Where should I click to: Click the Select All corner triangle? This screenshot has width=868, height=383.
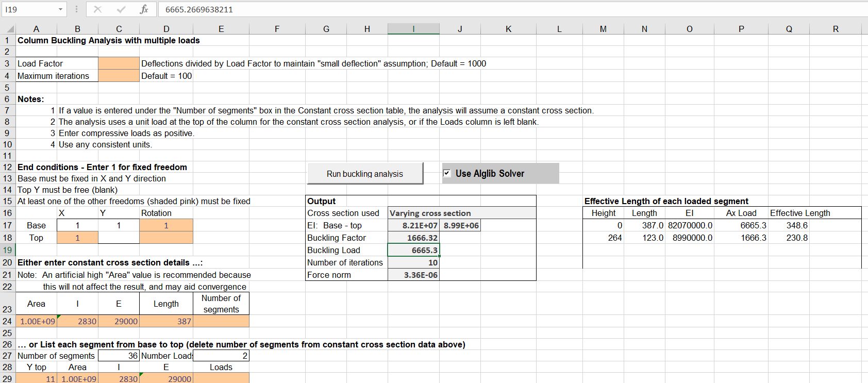point(8,29)
